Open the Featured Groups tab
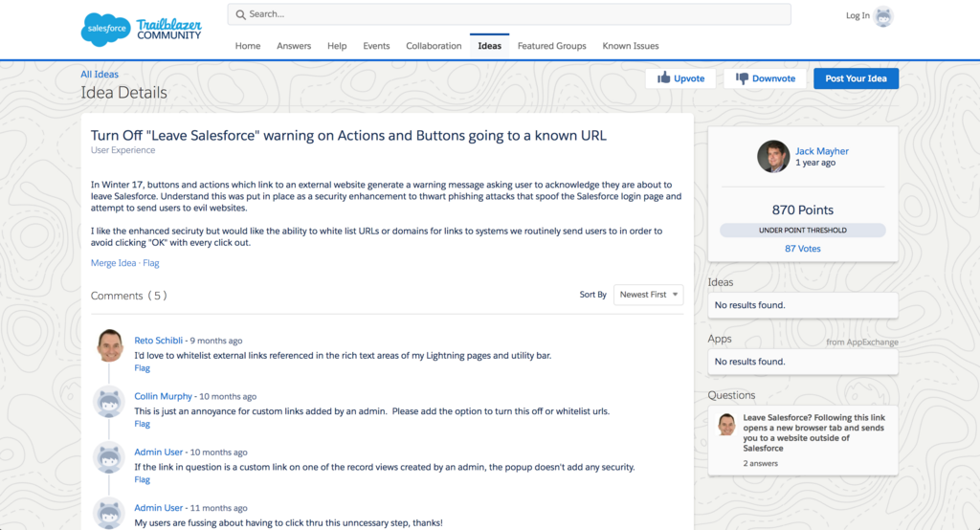This screenshot has height=530, width=980. point(552,46)
